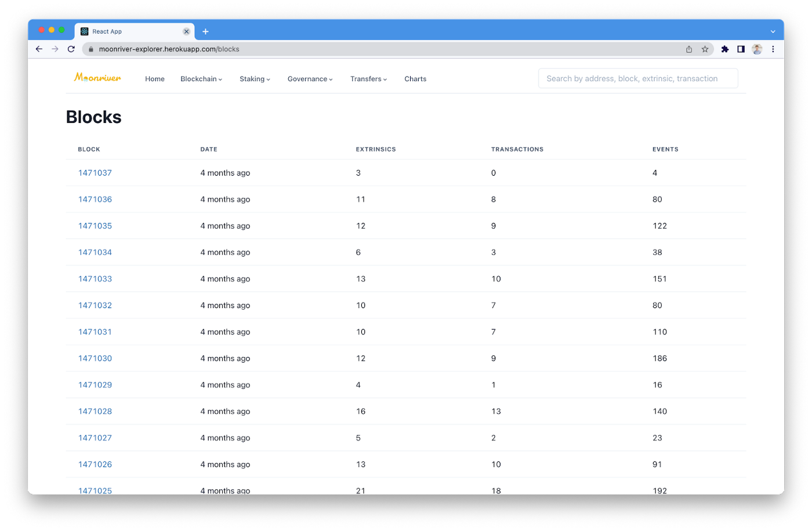Click events value 110 for block 1471031
This screenshot has height=531, width=812.
(x=659, y=332)
